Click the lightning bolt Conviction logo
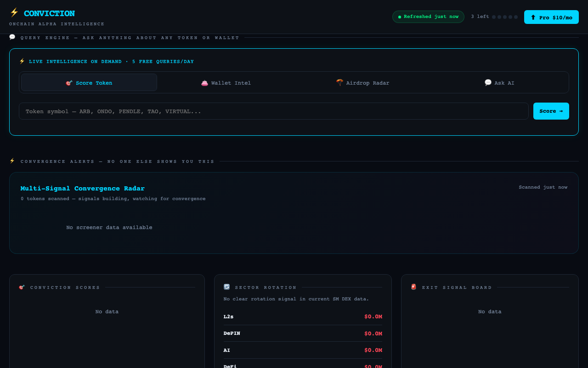Screen dimensions: 588x368 click(x=14, y=13)
